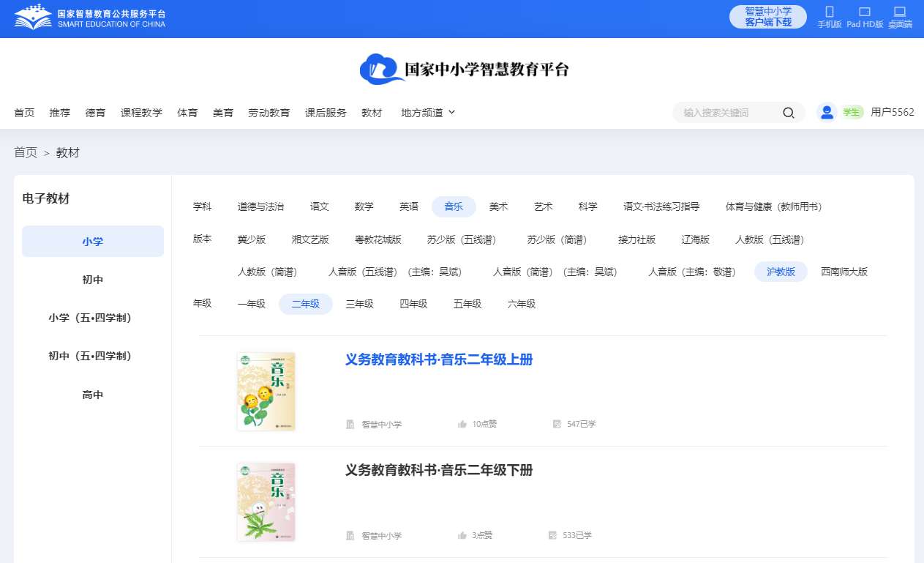Select 小学（五•四学制） in the sidebar

(x=93, y=318)
